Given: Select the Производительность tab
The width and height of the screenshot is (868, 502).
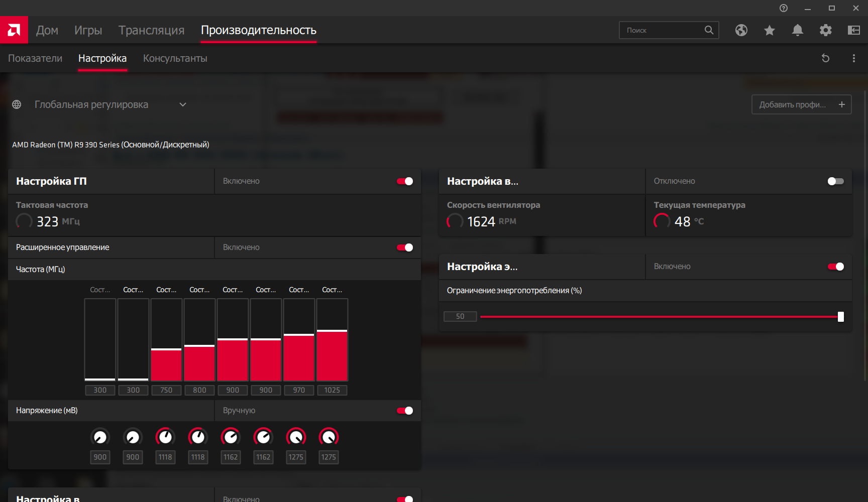Looking at the screenshot, I should click(259, 30).
